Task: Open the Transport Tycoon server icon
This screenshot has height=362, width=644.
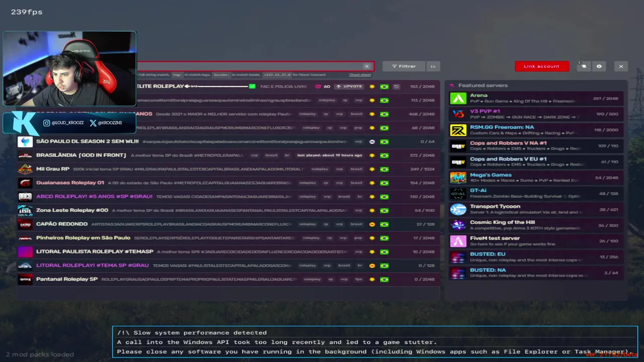Action: coord(458,209)
